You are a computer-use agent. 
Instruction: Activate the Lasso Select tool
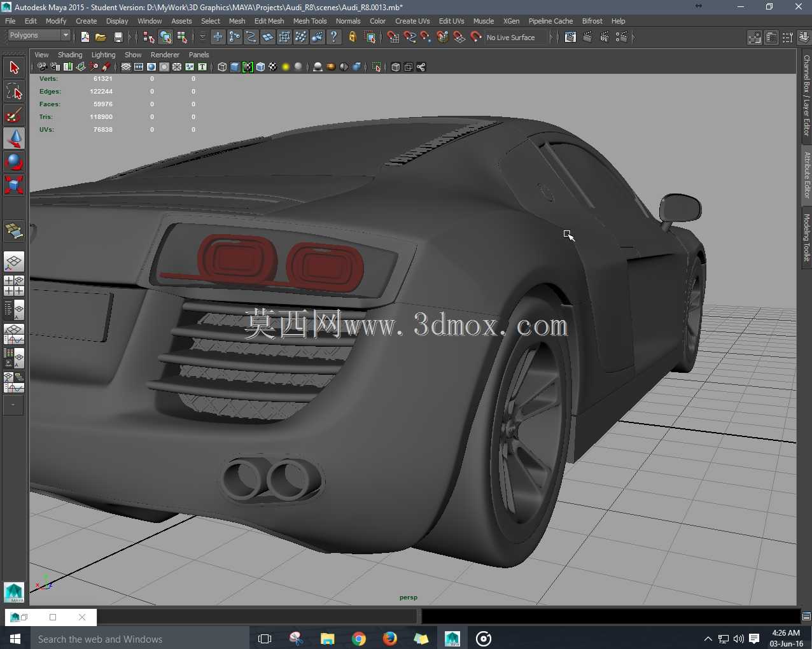click(x=14, y=91)
